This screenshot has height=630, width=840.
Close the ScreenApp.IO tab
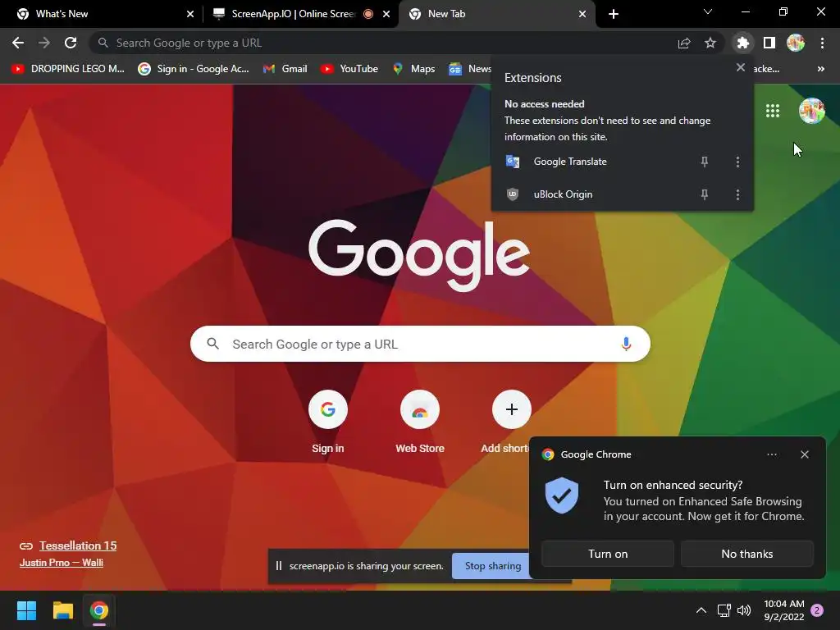coord(386,14)
